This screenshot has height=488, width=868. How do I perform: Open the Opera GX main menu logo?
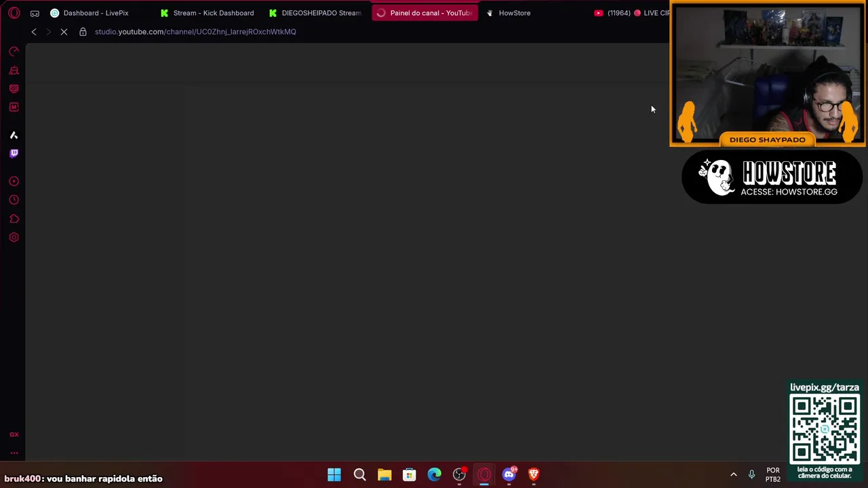14,13
